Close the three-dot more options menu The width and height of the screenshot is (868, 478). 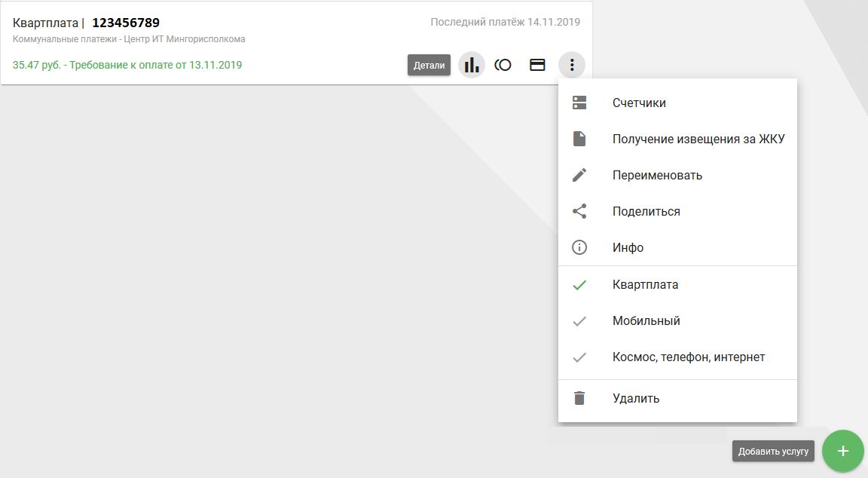[572, 65]
